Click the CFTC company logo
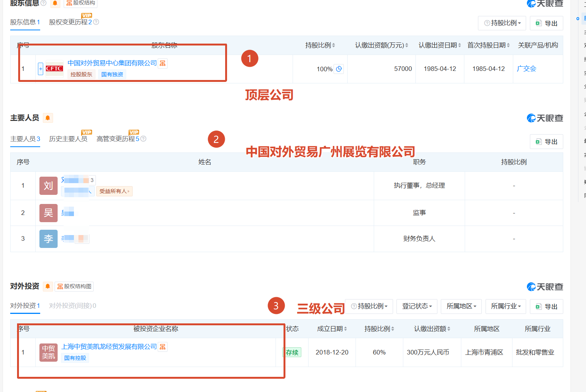Viewport: 586px width, 392px height. click(x=55, y=69)
